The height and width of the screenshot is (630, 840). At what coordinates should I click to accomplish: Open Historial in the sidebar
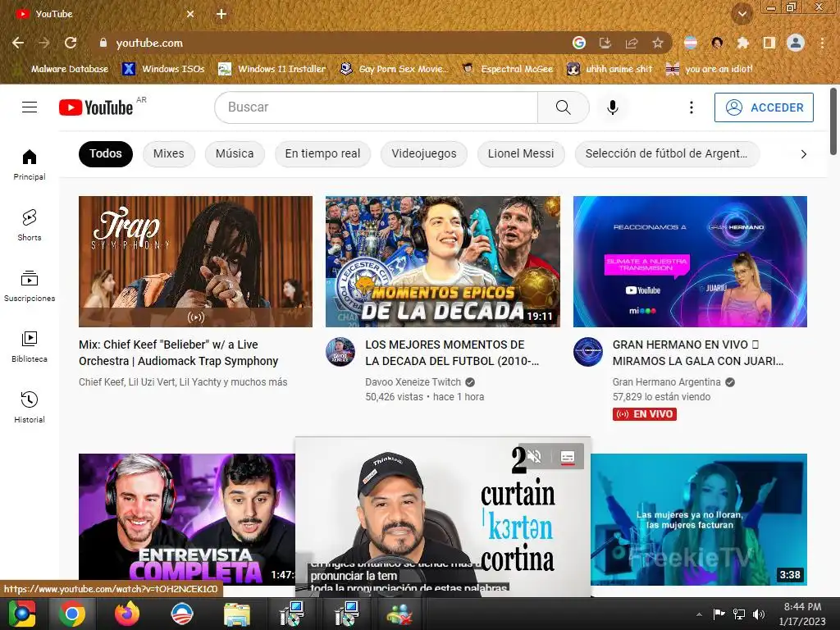click(x=30, y=407)
